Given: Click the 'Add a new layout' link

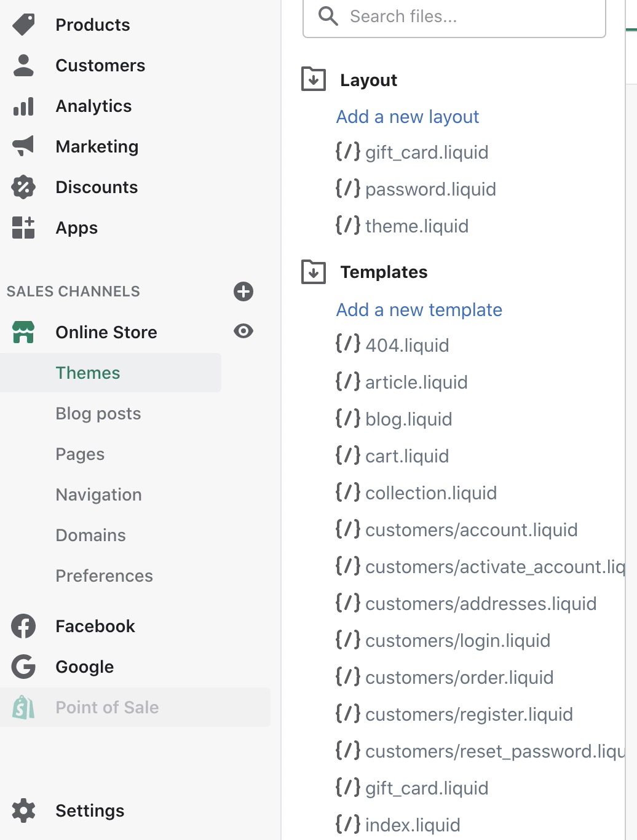Looking at the screenshot, I should point(407,117).
